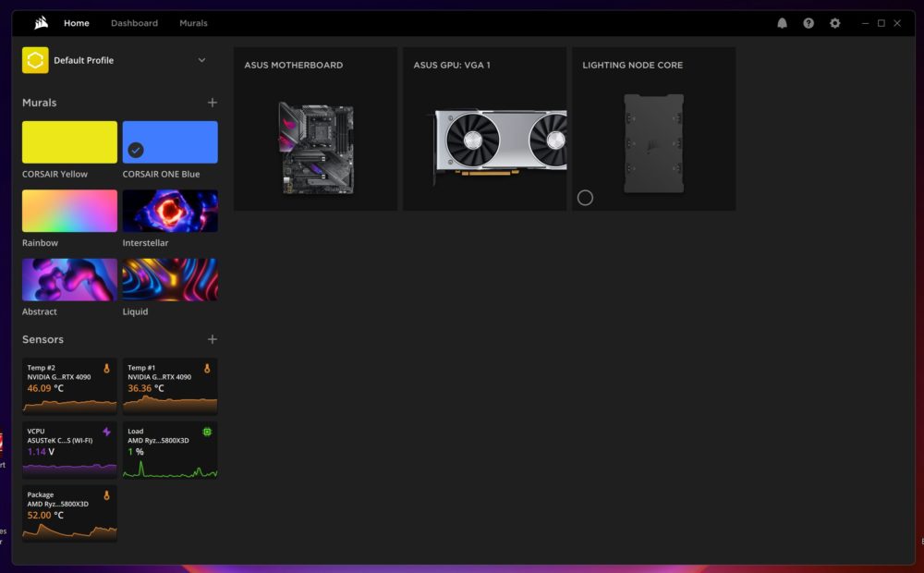Open iCUE settings gear
The width and height of the screenshot is (924, 573).
tap(835, 23)
